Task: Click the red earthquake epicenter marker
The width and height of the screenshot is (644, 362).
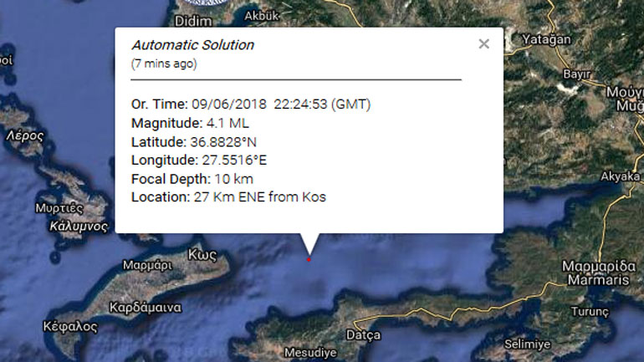Action: (309, 259)
